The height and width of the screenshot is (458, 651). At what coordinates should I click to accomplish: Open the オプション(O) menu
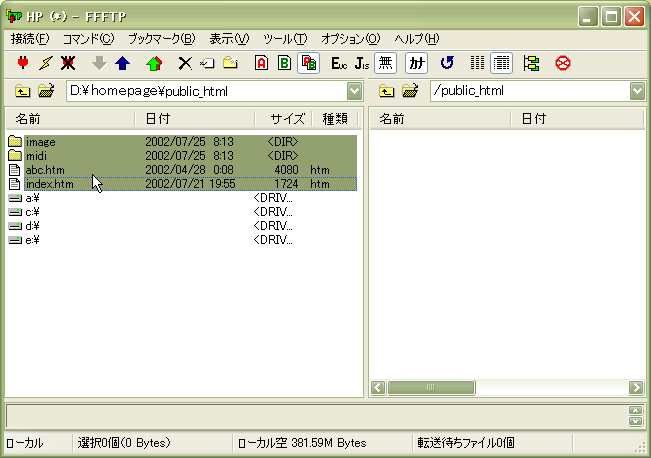point(350,39)
